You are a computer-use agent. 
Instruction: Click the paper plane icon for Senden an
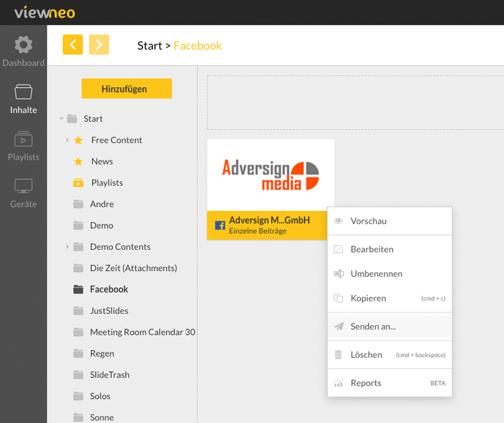click(x=339, y=327)
